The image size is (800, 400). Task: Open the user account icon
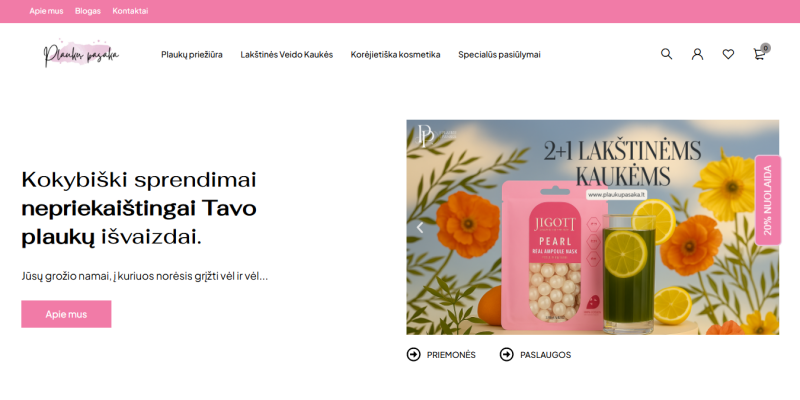coord(697,54)
